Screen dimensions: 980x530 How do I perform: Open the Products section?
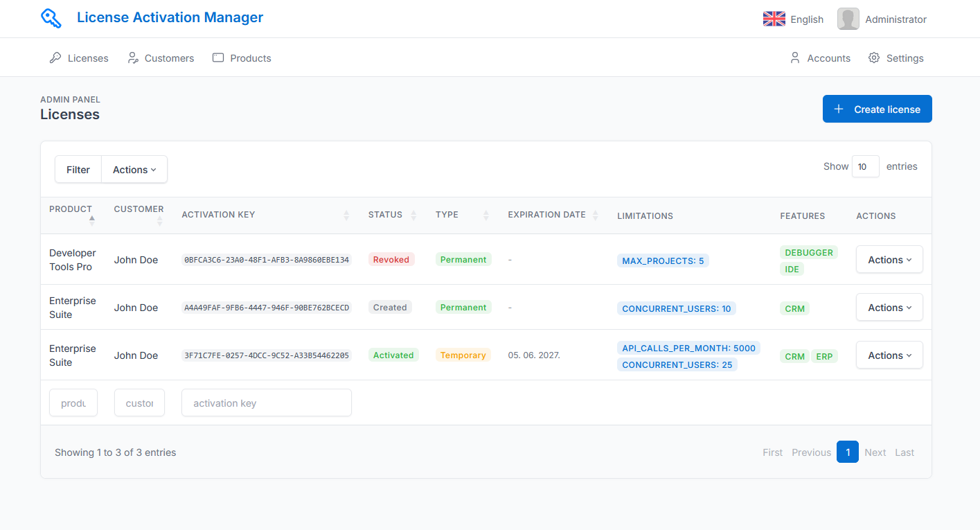click(x=242, y=58)
